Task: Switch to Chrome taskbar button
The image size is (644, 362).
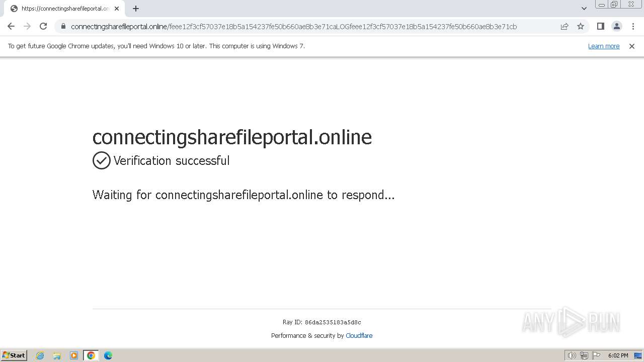Action: click(91, 355)
